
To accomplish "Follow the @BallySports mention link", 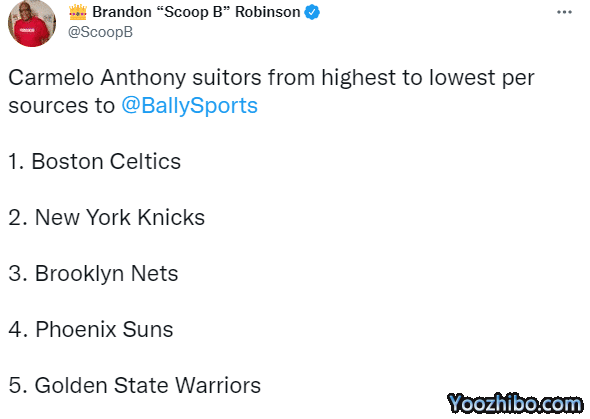I will pyautogui.click(x=189, y=105).
